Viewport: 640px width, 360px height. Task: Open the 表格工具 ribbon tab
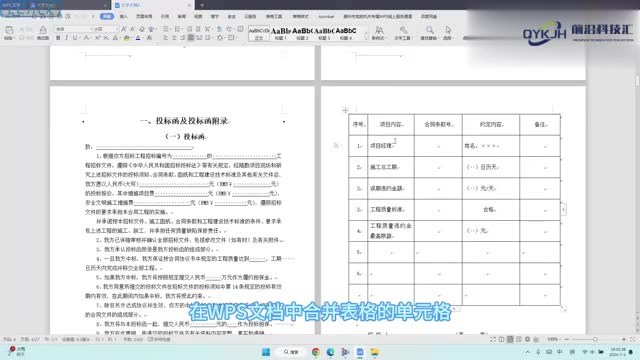(x=274, y=16)
